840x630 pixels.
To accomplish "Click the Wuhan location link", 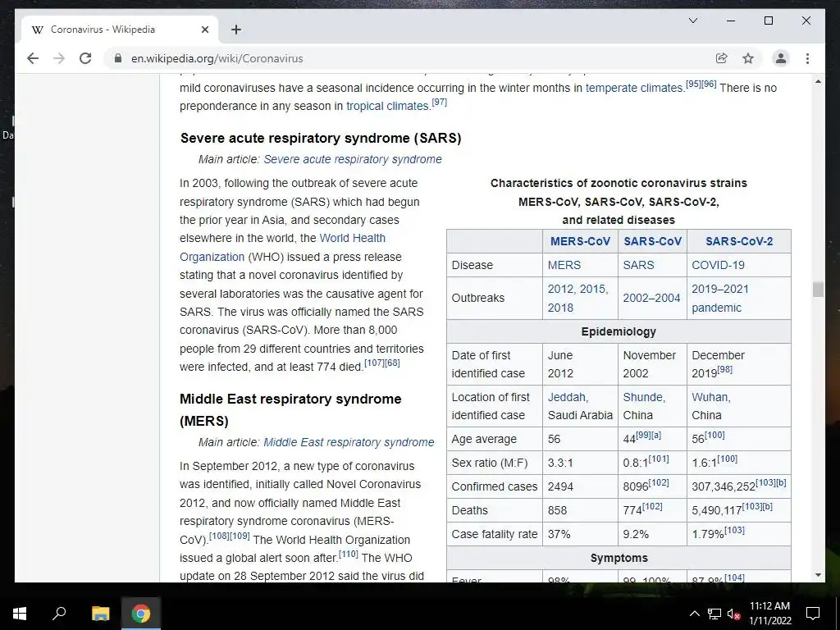I will (x=710, y=397).
